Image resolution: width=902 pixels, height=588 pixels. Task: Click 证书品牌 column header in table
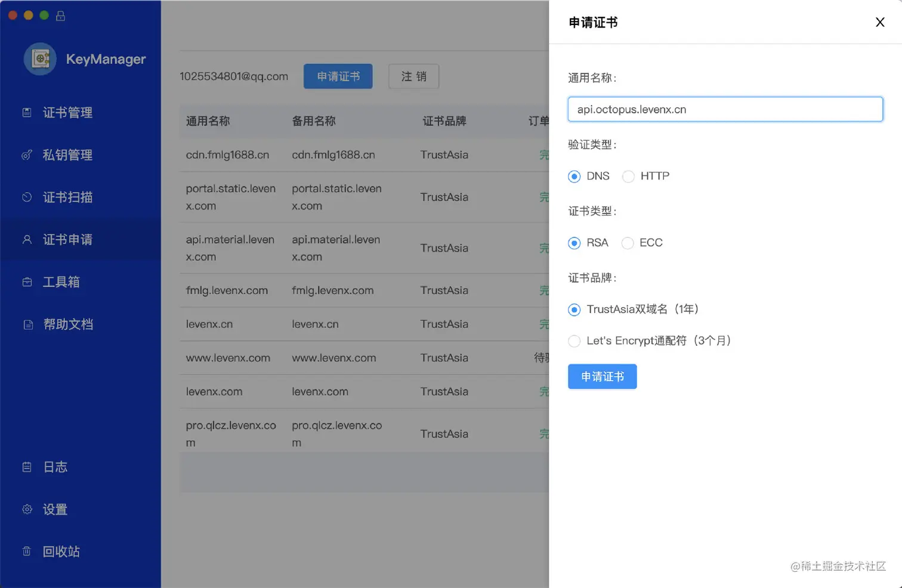point(444,121)
